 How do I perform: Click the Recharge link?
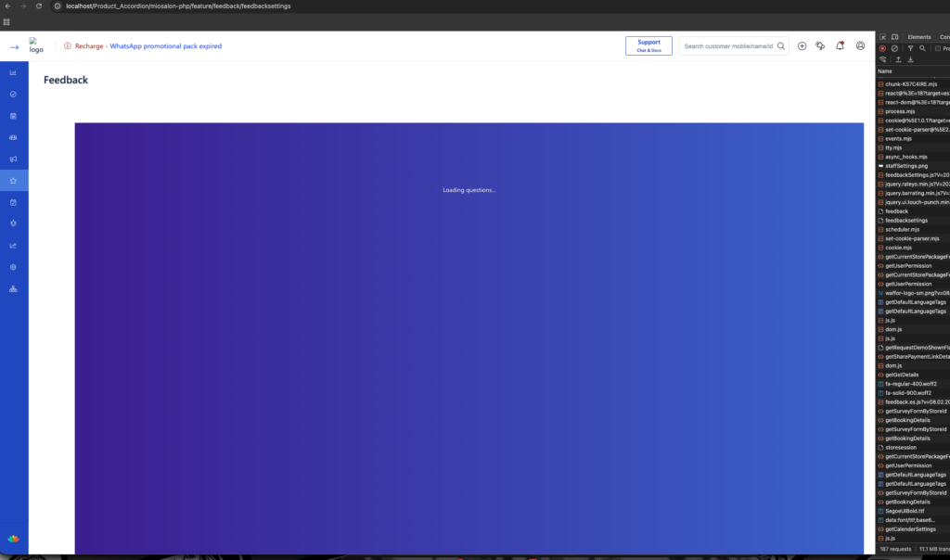pos(89,46)
